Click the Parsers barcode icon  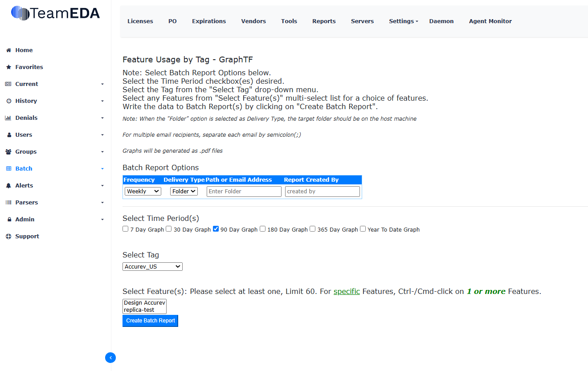tap(8, 203)
